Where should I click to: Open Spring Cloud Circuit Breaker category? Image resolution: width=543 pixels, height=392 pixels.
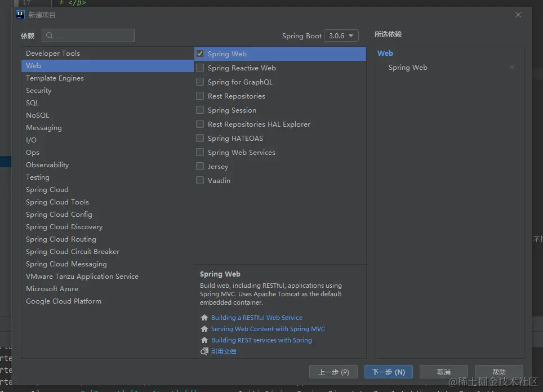(x=108, y=252)
